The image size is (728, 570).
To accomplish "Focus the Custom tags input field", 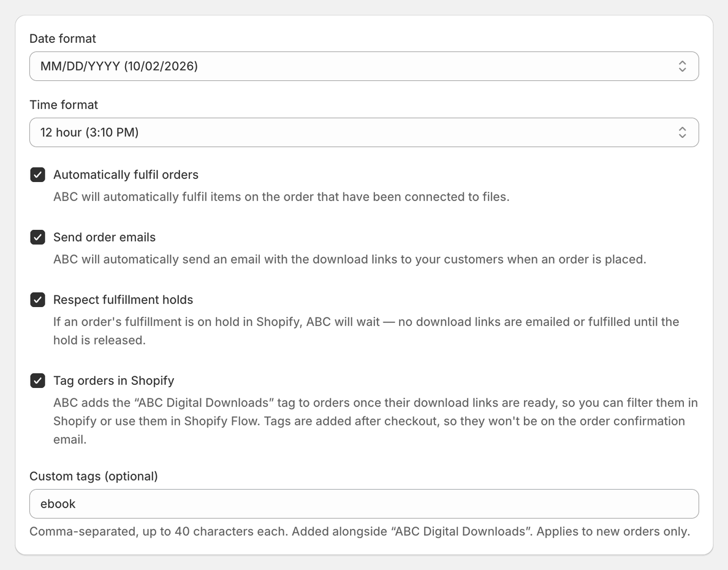I will [364, 504].
